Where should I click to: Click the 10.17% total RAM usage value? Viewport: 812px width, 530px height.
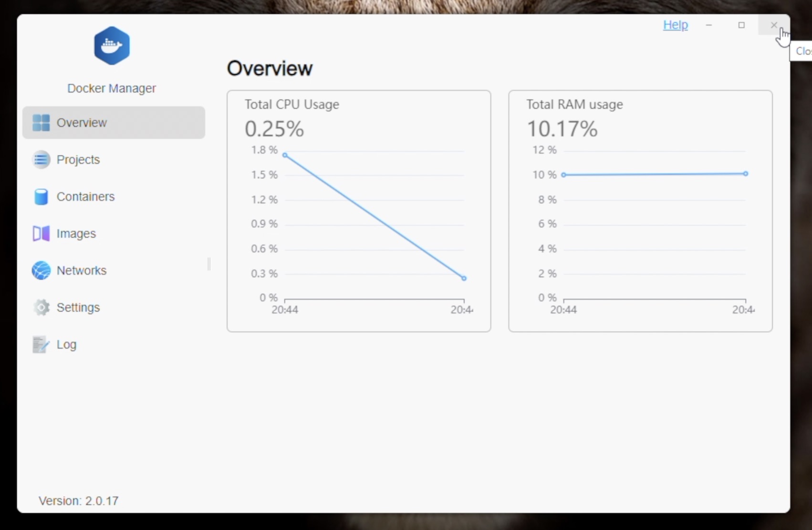[x=562, y=129]
